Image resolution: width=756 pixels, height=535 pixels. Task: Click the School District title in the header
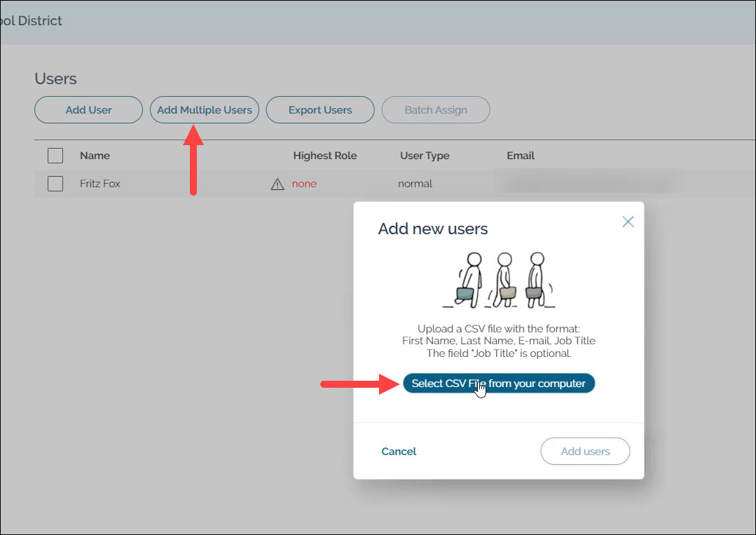pos(31,21)
